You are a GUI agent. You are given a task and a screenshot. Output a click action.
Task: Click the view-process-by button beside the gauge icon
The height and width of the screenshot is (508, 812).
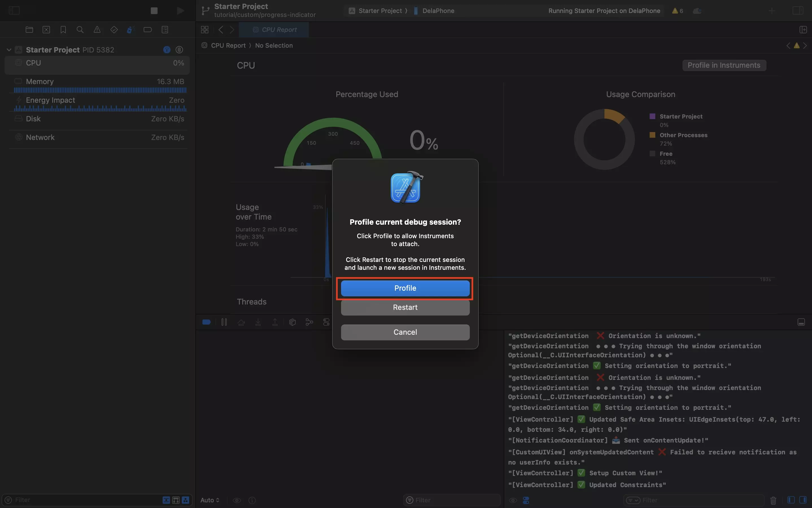click(x=179, y=50)
